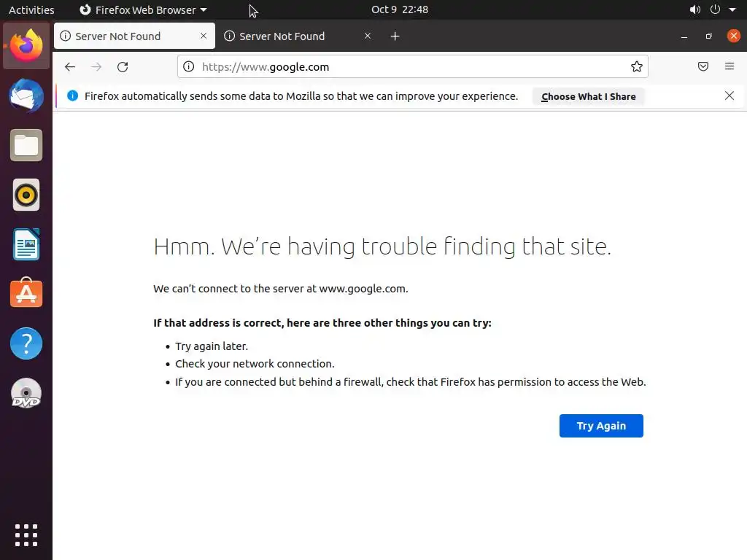Open LibreOffice Writer from the dock

tap(26, 244)
